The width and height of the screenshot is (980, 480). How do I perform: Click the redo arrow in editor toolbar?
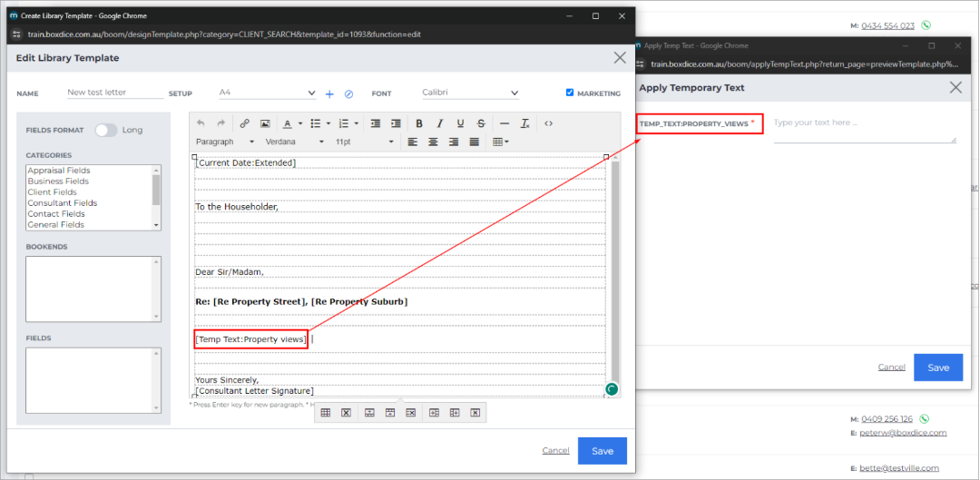coord(220,123)
